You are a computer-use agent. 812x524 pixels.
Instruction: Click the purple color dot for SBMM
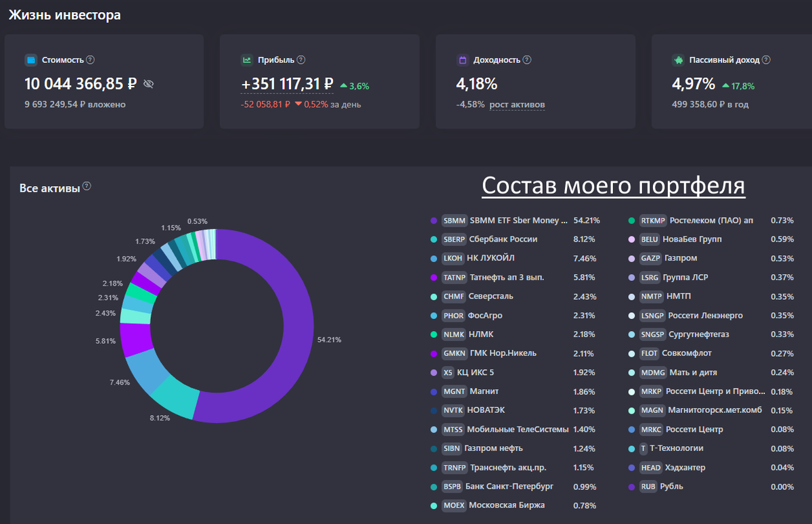[434, 221]
